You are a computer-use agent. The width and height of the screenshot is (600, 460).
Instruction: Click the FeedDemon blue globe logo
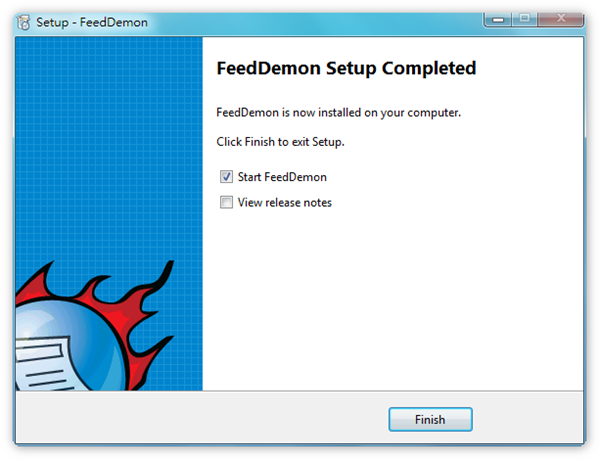click(x=69, y=344)
